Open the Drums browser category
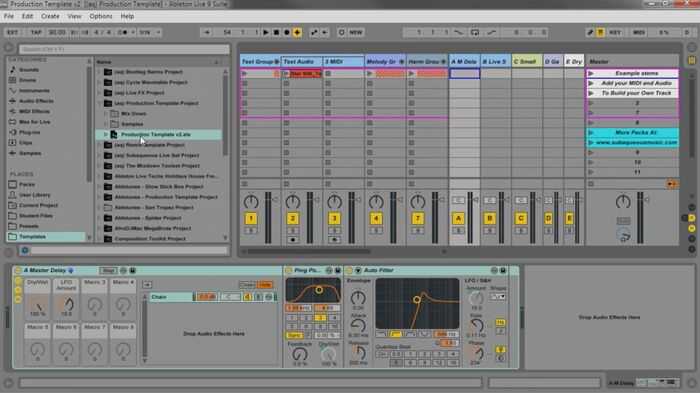This screenshot has height=393, width=700. click(28, 80)
